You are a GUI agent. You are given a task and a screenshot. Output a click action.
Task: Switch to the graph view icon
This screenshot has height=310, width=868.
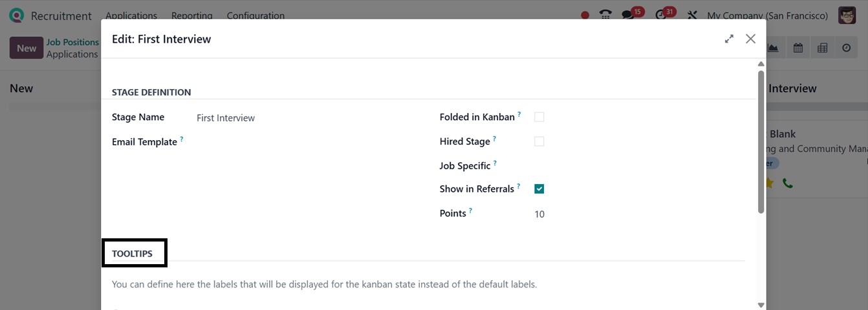(x=774, y=48)
